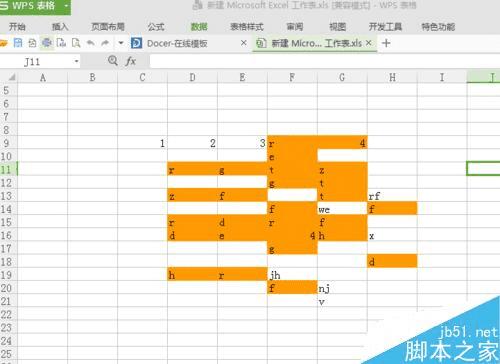Click cell H13 containing rf
Viewport: 500px width, 364px height.
[x=392, y=196]
